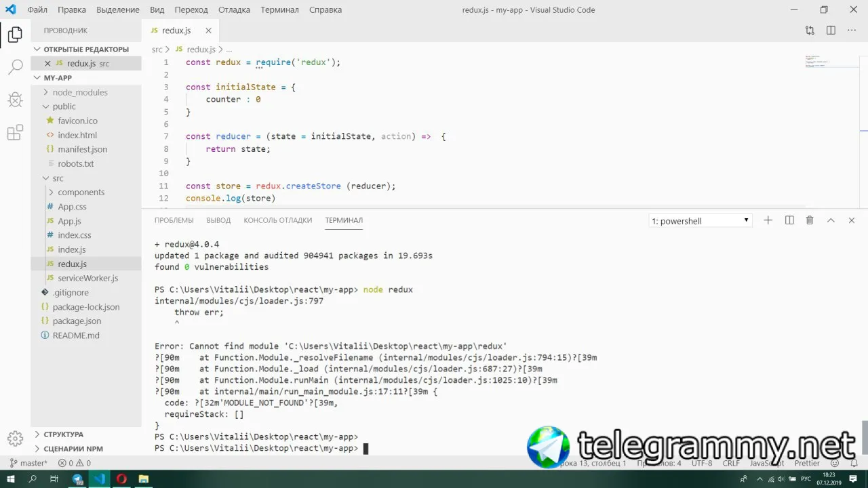Open the notifications bell in status bar
Screen dimensions: 868x488
[x=854, y=463]
